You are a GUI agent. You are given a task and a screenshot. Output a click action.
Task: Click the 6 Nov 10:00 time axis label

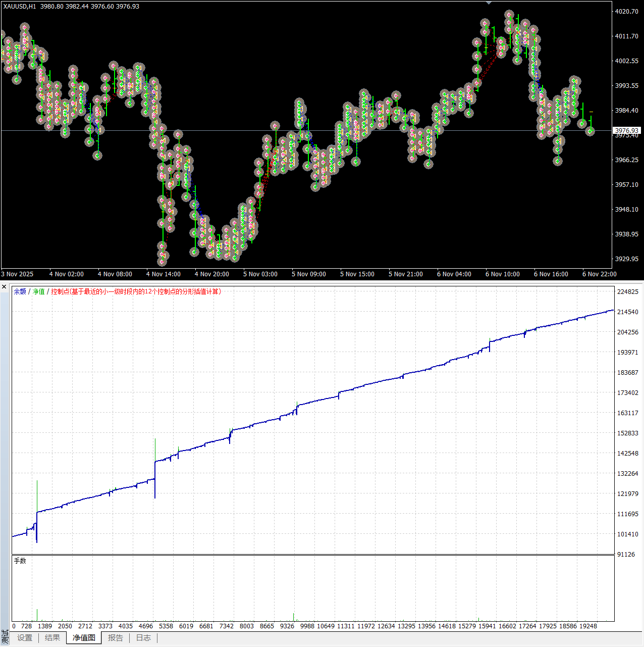coord(502,274)
